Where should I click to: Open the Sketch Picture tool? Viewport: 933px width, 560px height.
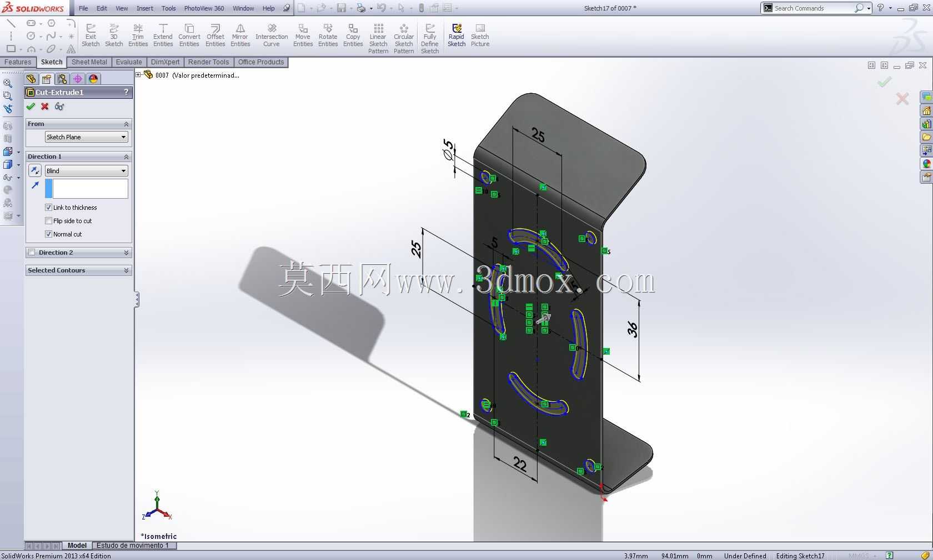click(x=480, y=36)
